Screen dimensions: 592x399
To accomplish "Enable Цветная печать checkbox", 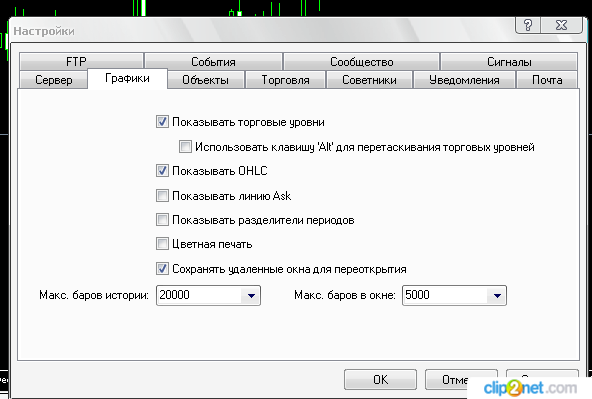I will (x=162, y=244).
